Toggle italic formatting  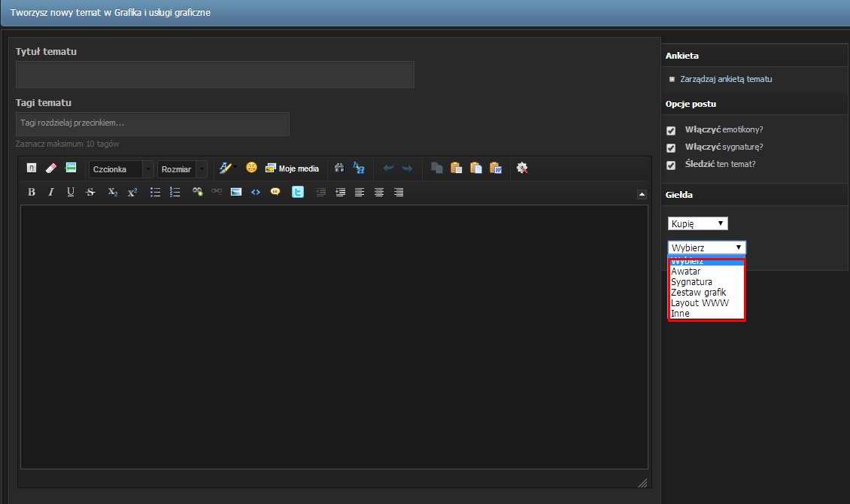point(51,192)
